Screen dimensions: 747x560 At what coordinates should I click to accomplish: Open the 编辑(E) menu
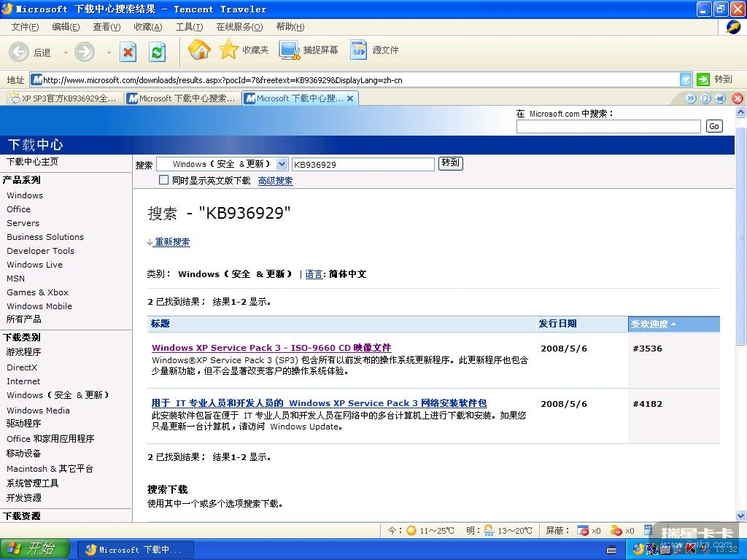coord(66,27)
